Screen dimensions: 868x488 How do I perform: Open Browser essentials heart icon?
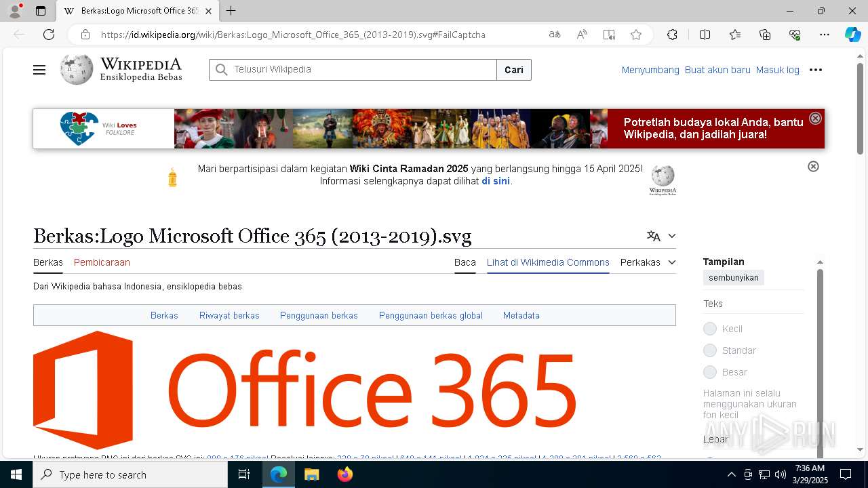795,35
